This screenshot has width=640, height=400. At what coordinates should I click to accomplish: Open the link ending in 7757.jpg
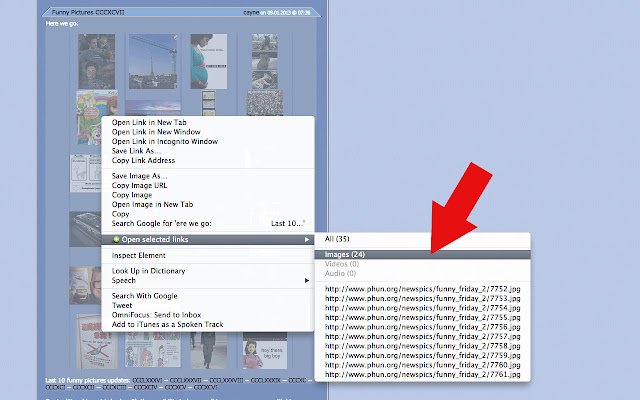pyautogui.click(x=422, y=336)
